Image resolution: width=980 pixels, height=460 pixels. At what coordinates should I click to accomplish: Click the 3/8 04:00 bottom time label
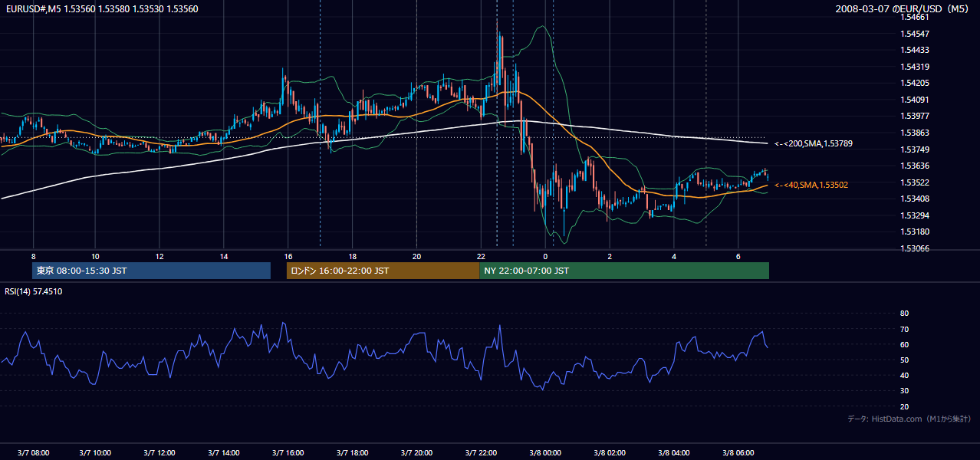tap(674, 452)
